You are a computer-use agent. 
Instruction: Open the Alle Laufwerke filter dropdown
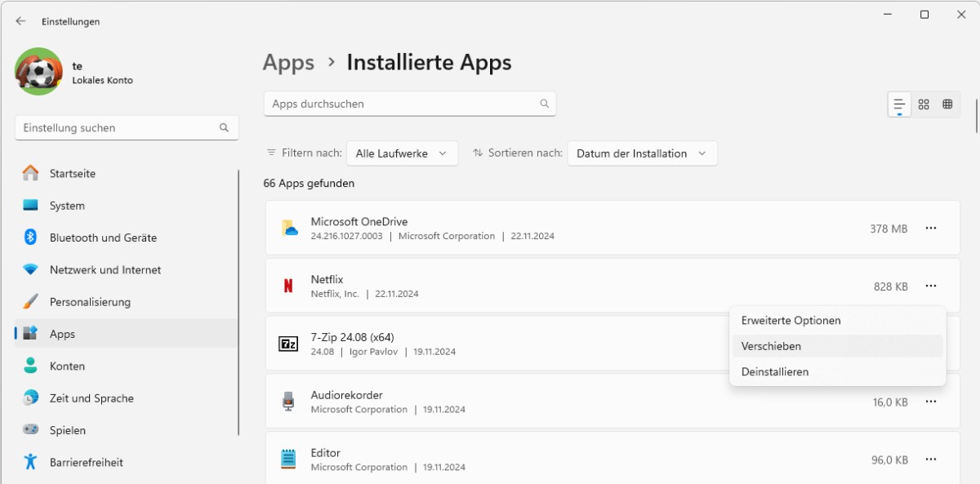pyautogui.click(x=402, y=153)
